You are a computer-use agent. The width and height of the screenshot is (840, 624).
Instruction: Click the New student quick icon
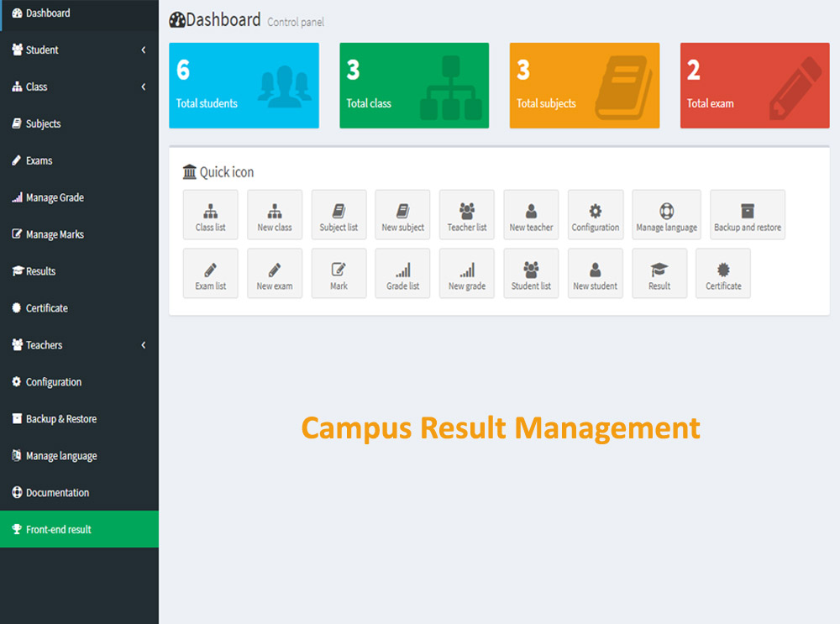596,273
